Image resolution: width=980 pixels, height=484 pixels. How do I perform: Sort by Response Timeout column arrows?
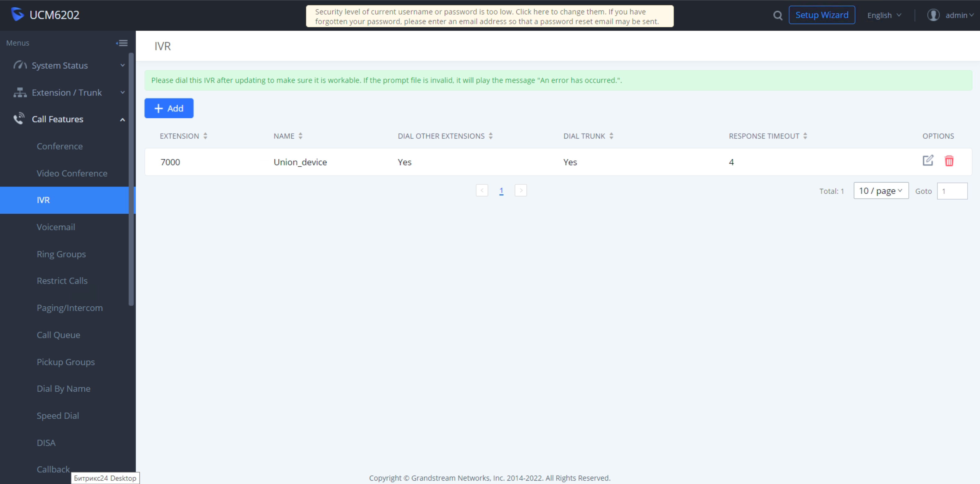805,136
